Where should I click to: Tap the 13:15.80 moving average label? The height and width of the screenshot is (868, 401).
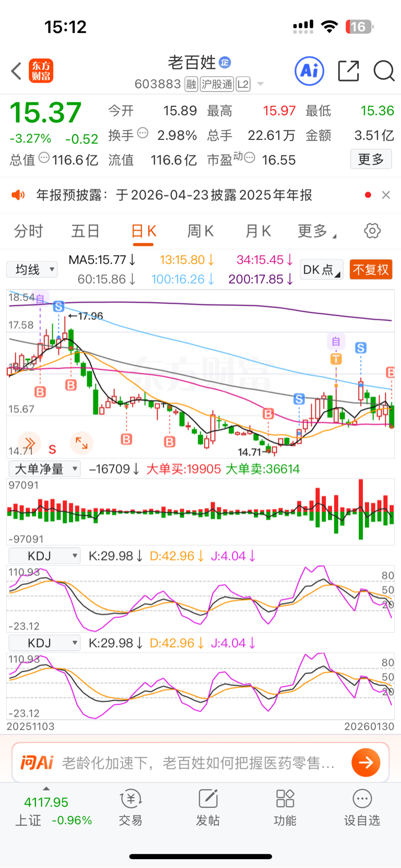pos(187,260)
